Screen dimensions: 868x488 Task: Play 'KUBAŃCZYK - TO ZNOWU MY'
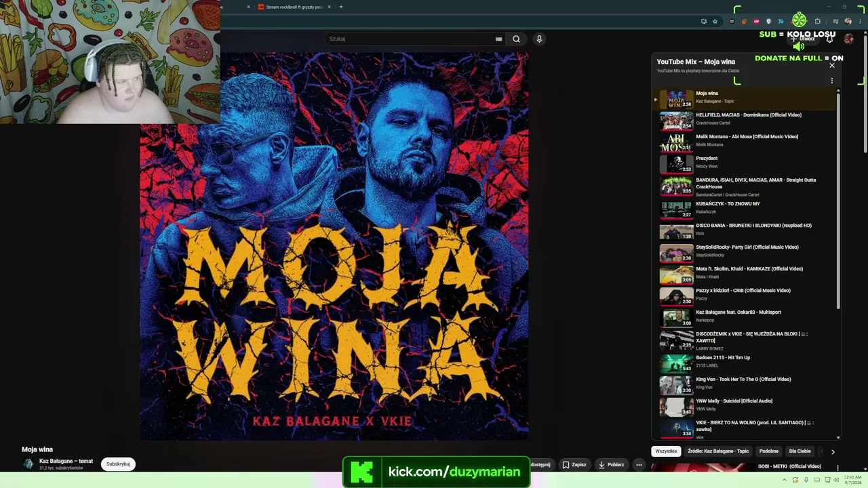tap(744, 209)
